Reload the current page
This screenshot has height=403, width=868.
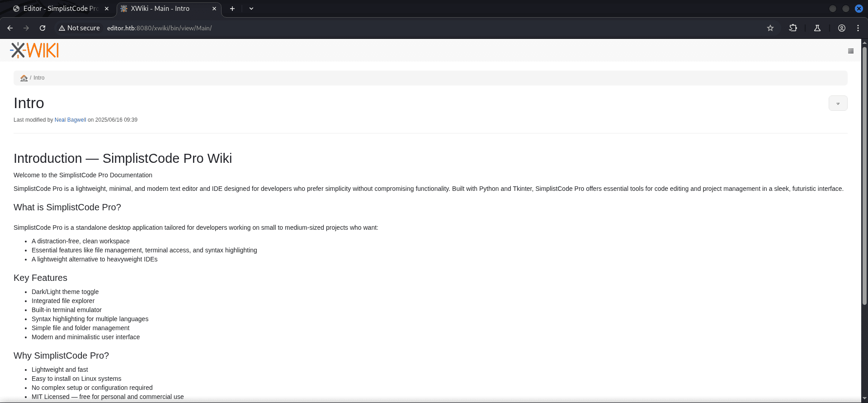point(42,28)
